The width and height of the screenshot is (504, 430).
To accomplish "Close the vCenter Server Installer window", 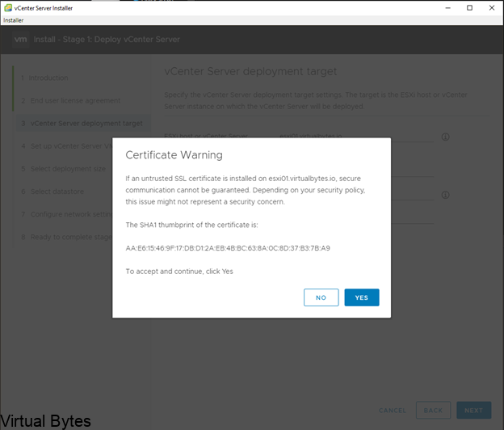I will [x=492, y=8].
